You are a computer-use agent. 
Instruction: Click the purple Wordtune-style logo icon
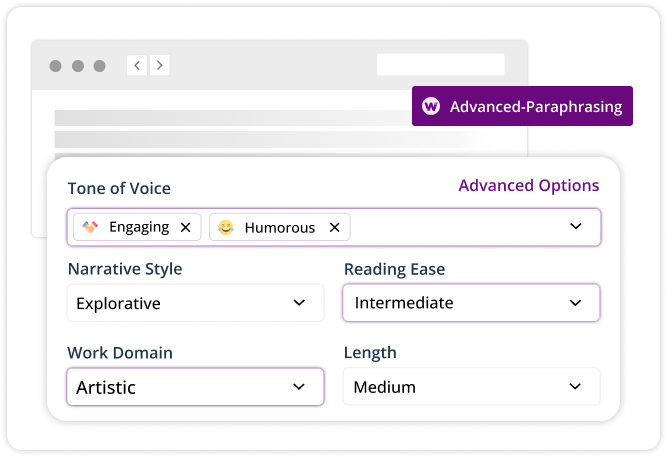pos(431,106)
